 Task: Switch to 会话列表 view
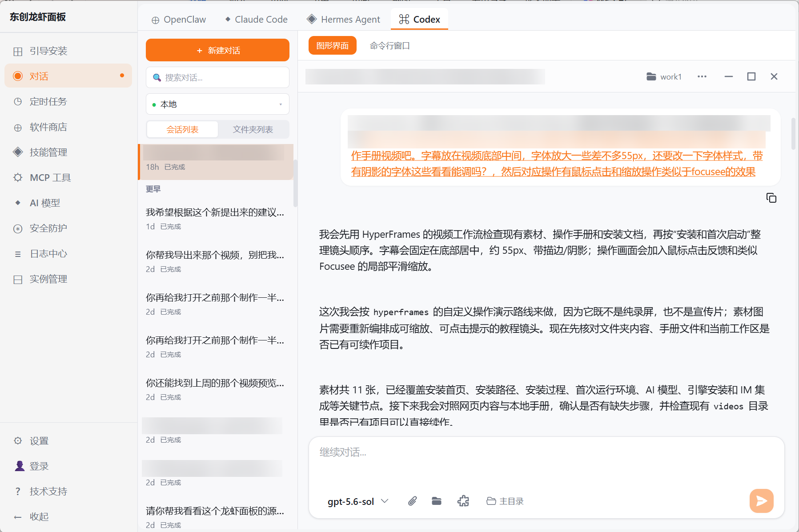pyautogui.click(x=182, y=129)
